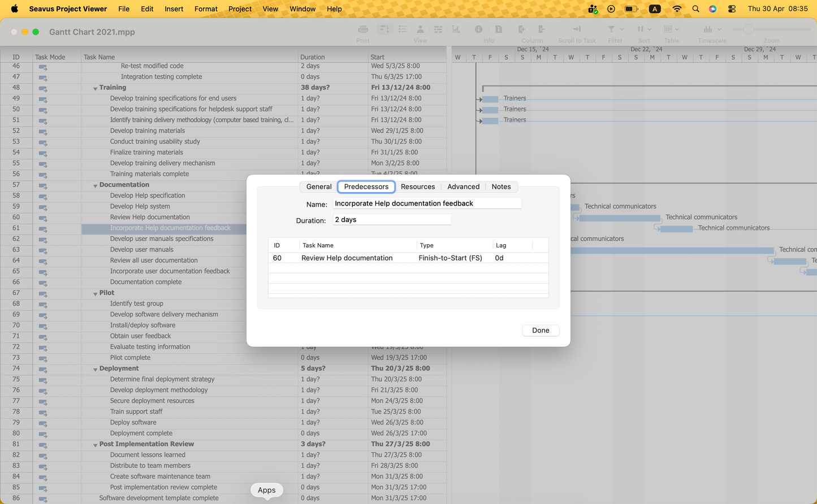
Task: Click the Print toolbar icon
Action: pyautogui.click(x=363, y=29)
